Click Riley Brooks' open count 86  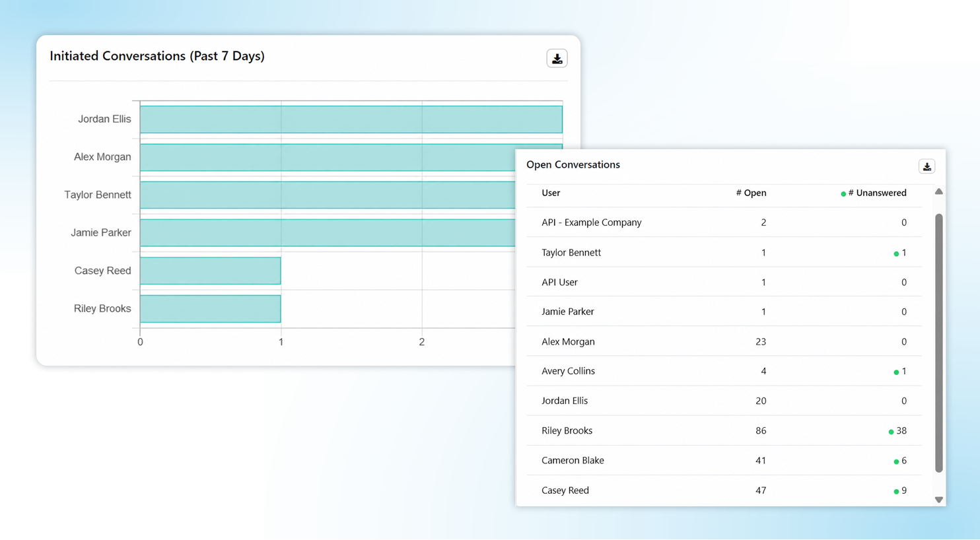pyautogui.click(x=761, y=430)
